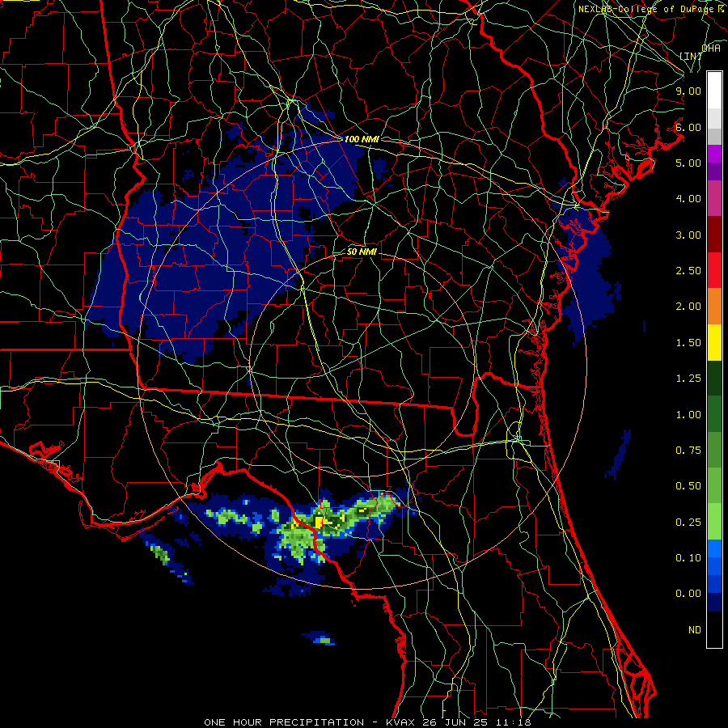Click the 6.00 legend value
Screen dimensions: 728x728
point(688,127)
